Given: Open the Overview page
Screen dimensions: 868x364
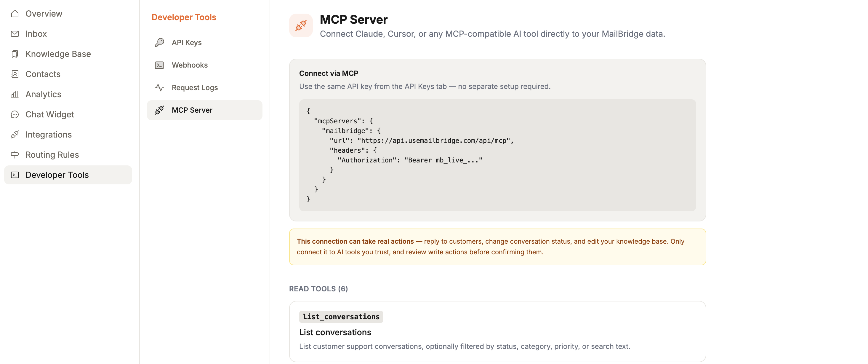Looking at the screenshot, I should click(x=68, y=13).
